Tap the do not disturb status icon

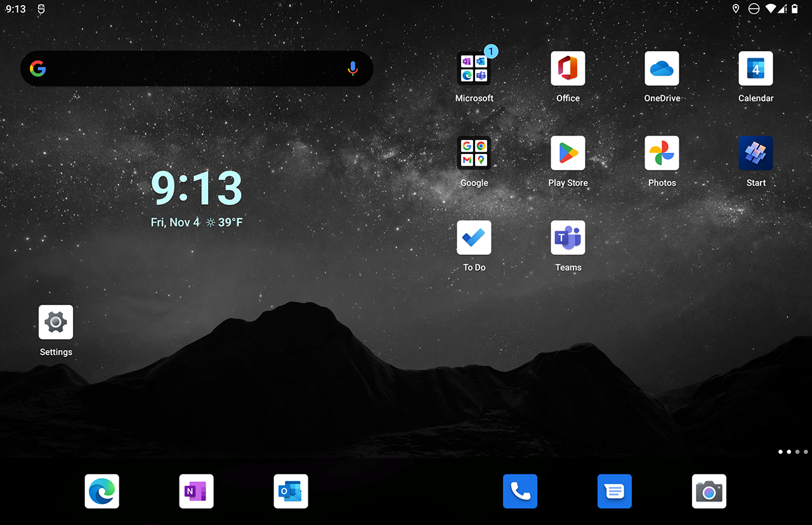pos(754,9)
